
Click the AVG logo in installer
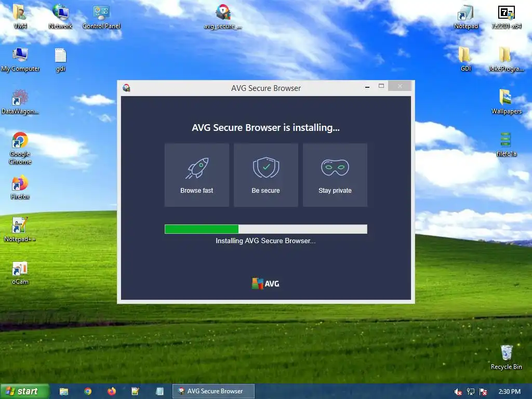pyautogui.click(x=265, y=283)
